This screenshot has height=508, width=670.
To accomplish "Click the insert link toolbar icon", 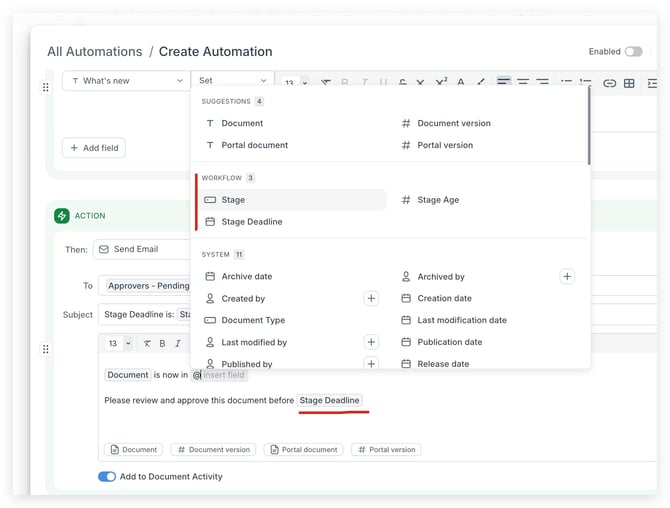I will click(x=609, y=83).
